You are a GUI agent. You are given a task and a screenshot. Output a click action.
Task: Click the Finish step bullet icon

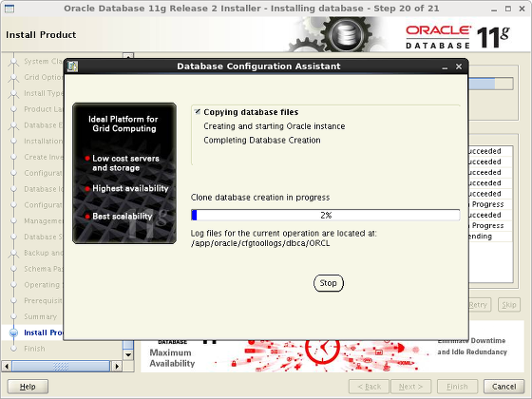(13, 349)
